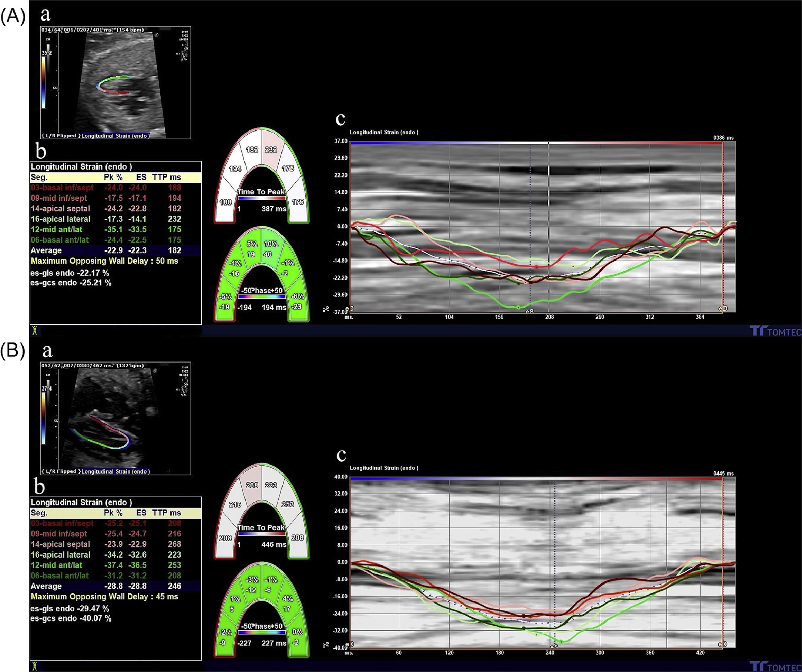802x672 pixels.
Task: Click the probe orientation marker on 154 bpm image
Action: click(157, 35)
